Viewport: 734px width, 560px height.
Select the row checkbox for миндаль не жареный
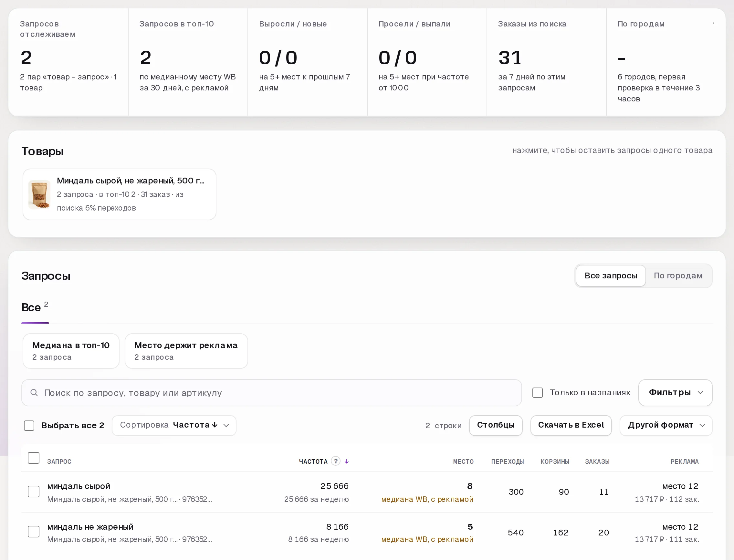tap(34, 532)
